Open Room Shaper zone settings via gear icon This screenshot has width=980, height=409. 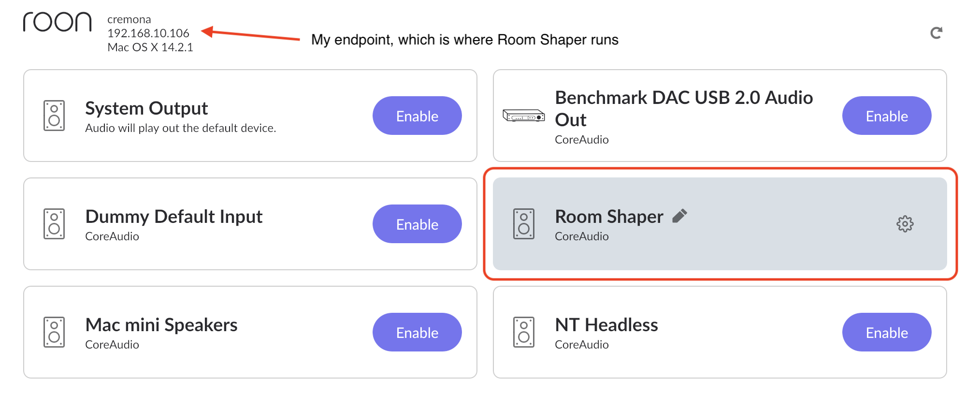[905, 224]
